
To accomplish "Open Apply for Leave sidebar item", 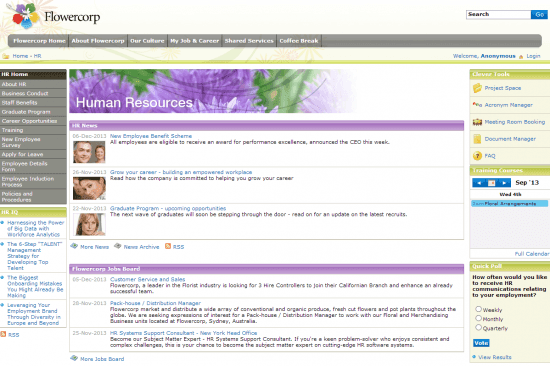I will click(x=33, y=154).
